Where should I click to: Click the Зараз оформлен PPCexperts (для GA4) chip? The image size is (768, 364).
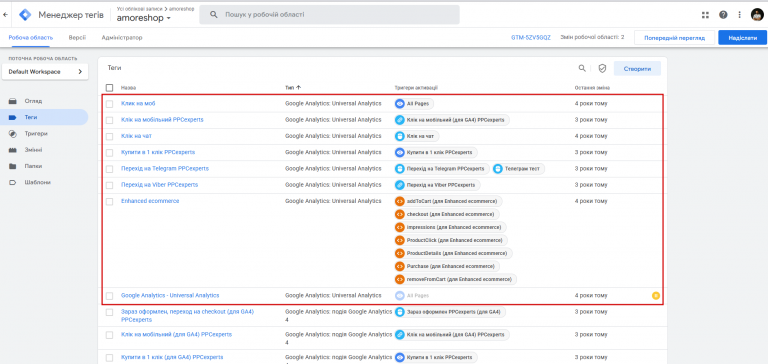click(450, 312)
